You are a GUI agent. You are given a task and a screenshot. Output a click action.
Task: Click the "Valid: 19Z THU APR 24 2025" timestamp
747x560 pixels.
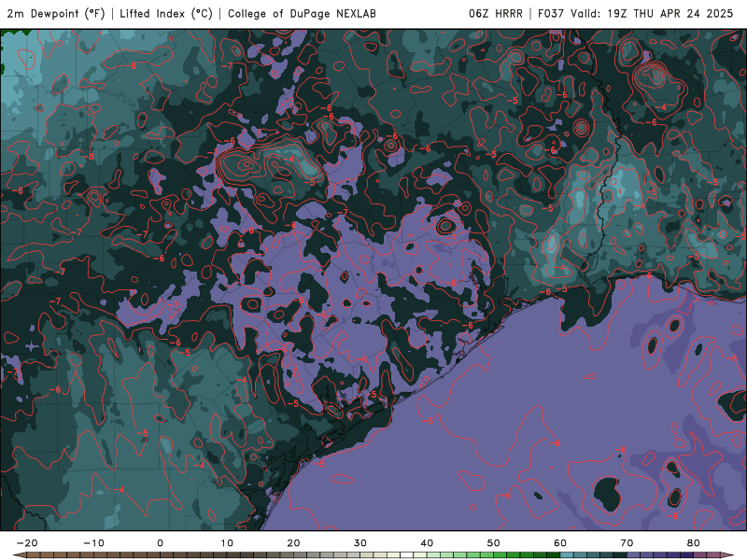(x=652, y=13)
